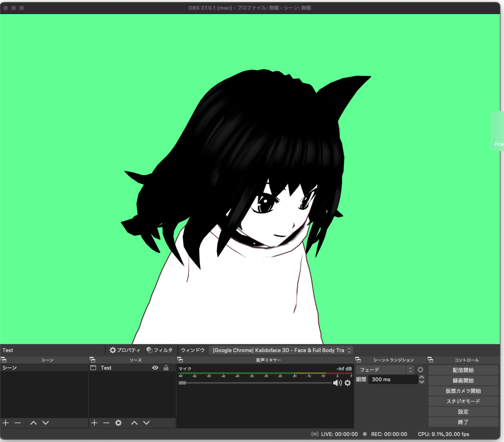Open マイク audio settings gear
The width and height of the screenshot is (504, 442).
(x=348, y=383)
